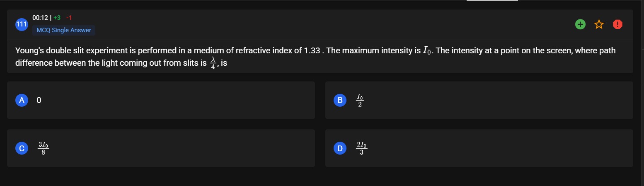Click the 1.33 refractive index value
This screenshot has height=186, width=644.
pyautogui.click(x=312, y=51)
